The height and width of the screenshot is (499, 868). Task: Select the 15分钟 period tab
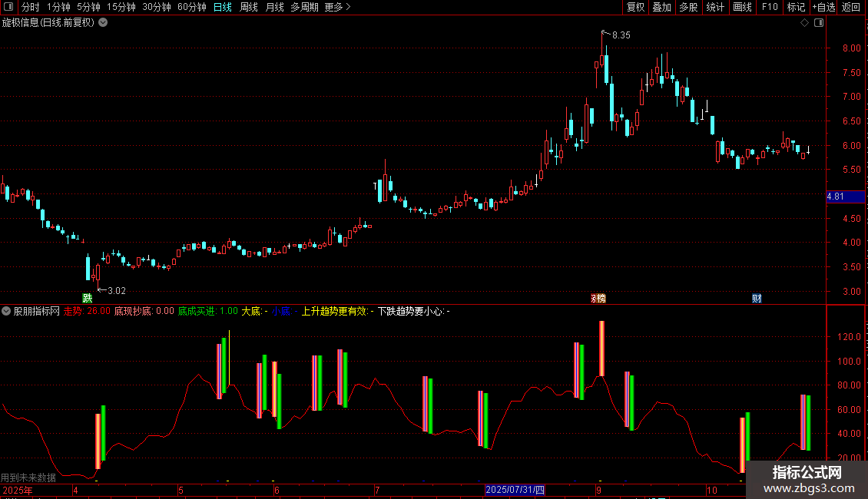coord(121,7)
